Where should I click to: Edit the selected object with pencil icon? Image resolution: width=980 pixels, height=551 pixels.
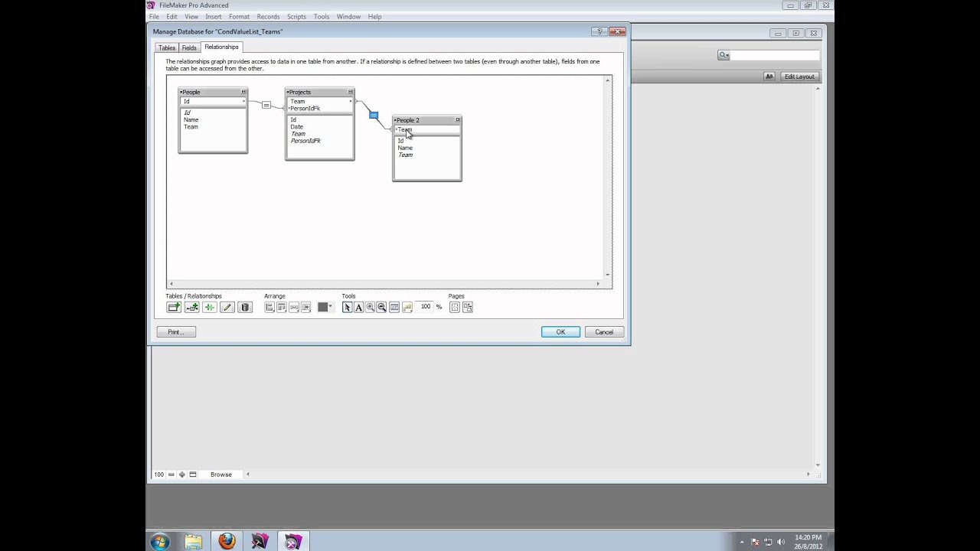[x=227, y=307]
